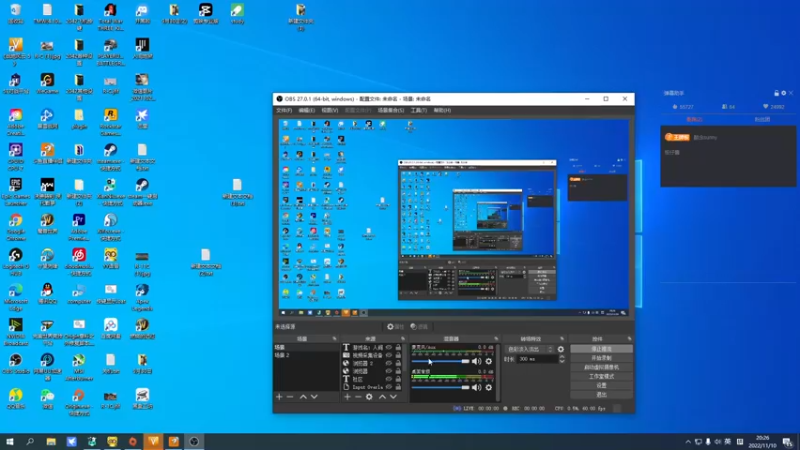Open 编辑(E) menu in OBS
The width and height of the screenshot is (800, 450).
pyautogui.click(x=307, y=110)
